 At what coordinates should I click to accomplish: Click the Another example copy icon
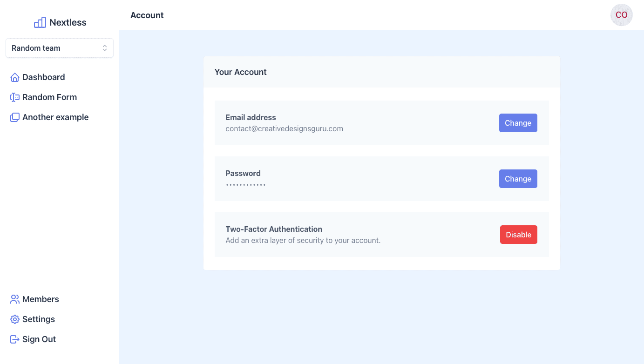14,117
